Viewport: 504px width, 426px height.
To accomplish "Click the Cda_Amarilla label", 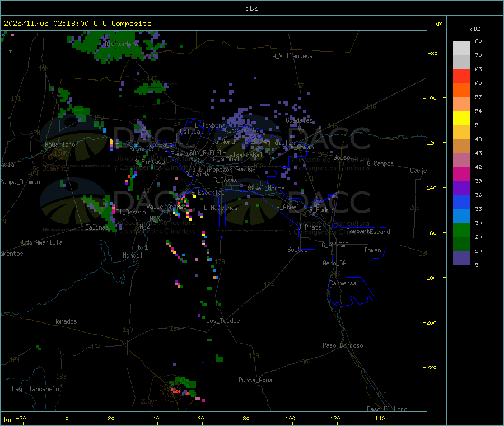I will tap(42, 242).
